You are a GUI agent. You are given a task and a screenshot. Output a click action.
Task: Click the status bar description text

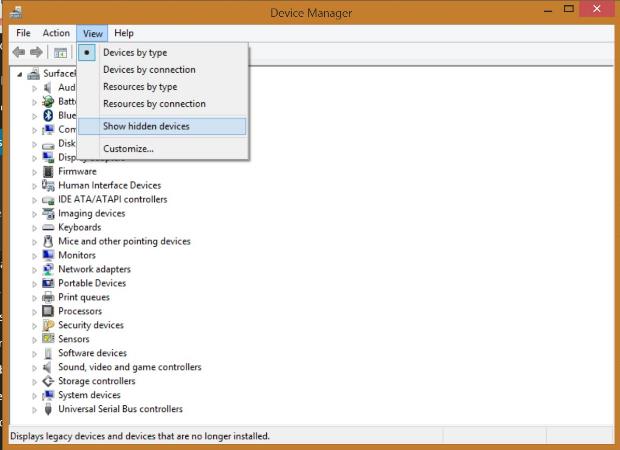140,436
